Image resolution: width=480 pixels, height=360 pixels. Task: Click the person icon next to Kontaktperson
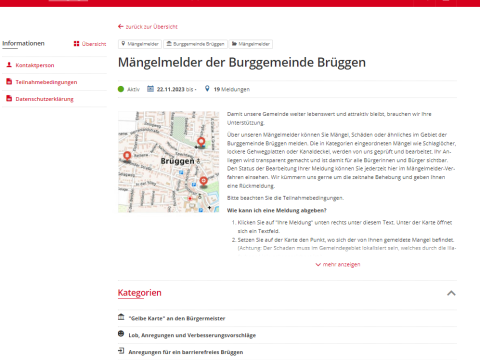click(9, 65)
